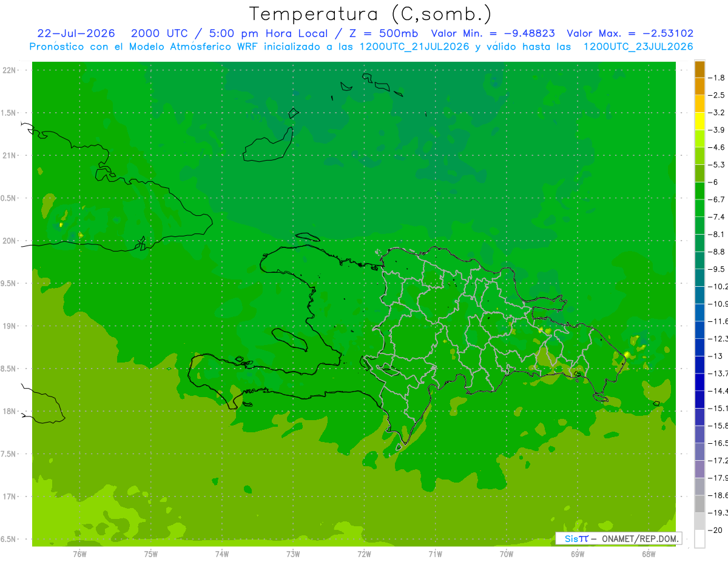Viewport: 728px width, 562px height.
Task: Click the legend label '-18.6'
Action: pos(718,495)
